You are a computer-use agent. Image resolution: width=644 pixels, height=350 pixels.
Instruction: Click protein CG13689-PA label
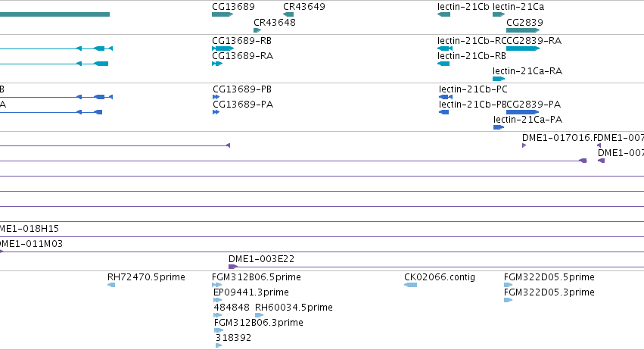243,104
